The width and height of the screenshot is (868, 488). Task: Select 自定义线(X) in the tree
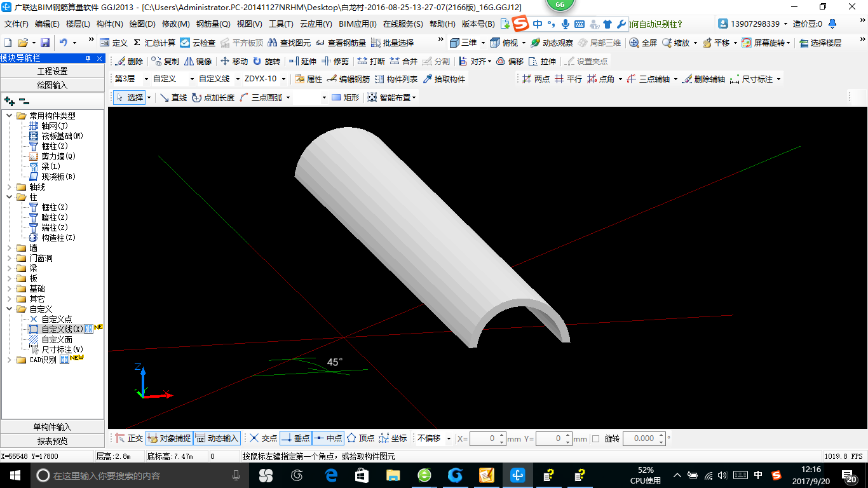coord(62,329)
